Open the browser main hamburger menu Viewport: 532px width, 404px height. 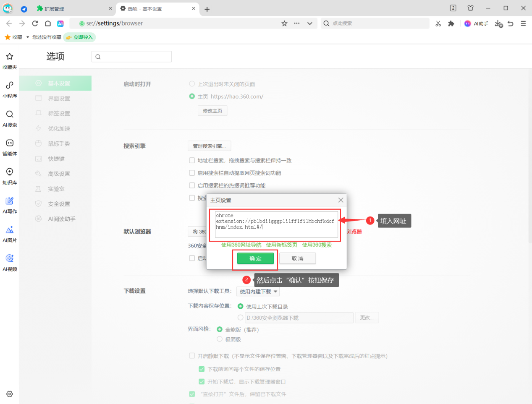click(523, 23)
